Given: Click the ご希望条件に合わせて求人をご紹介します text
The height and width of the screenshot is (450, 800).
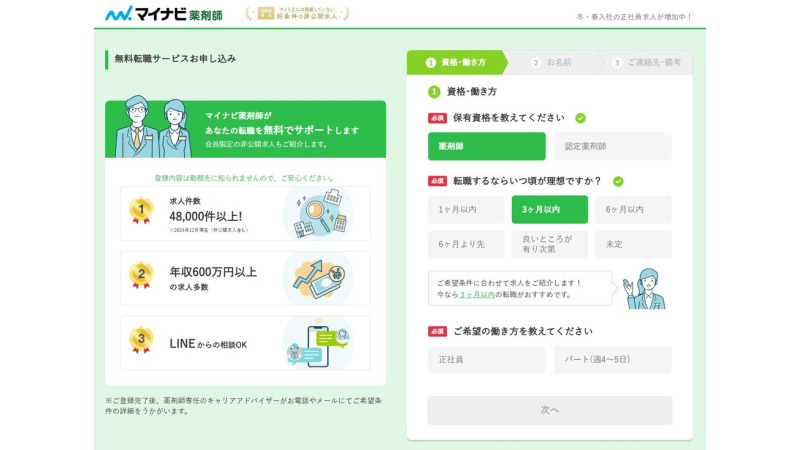Looking at the screenshot, I should [509, 283].
